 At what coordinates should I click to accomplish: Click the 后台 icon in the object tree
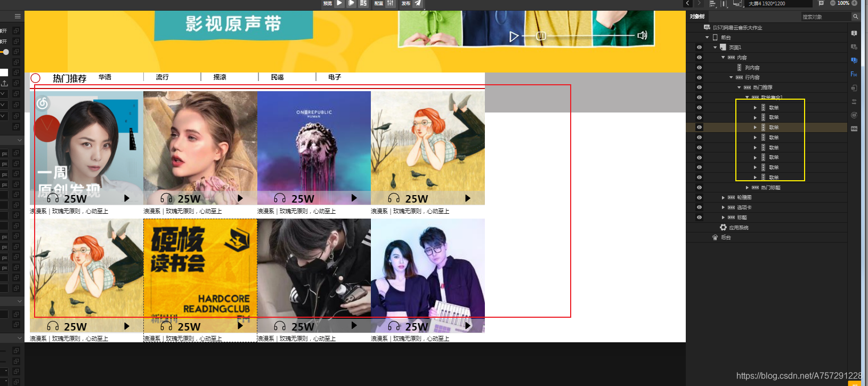tap(715, 237)
